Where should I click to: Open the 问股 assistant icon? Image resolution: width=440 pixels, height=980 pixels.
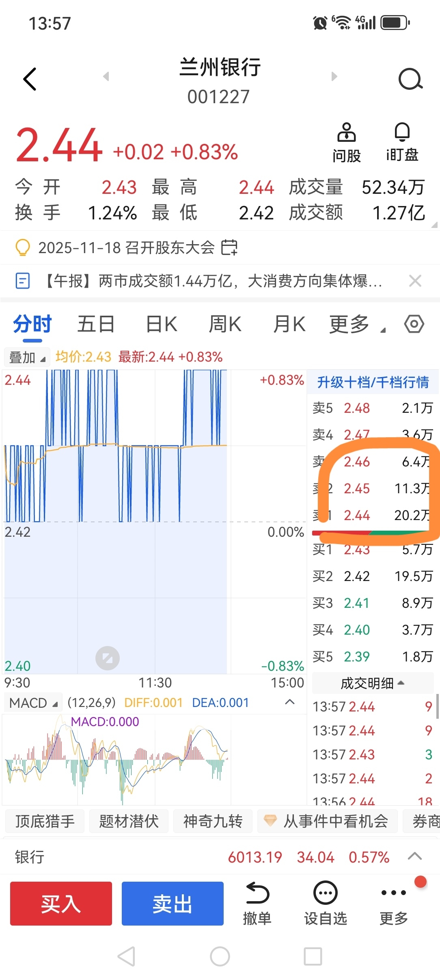pyautogui.click(x=346, y=132)
